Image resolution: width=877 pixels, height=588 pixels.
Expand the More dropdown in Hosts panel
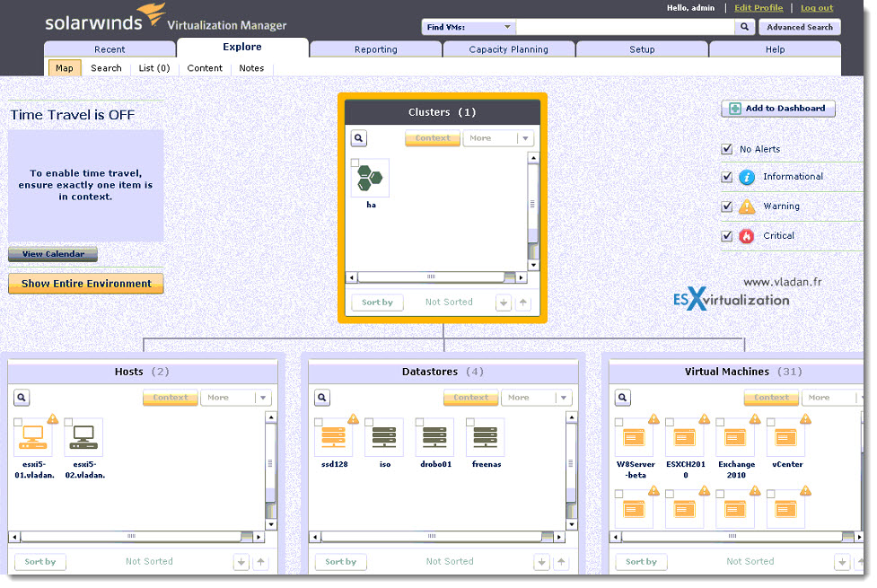(236, 398)
